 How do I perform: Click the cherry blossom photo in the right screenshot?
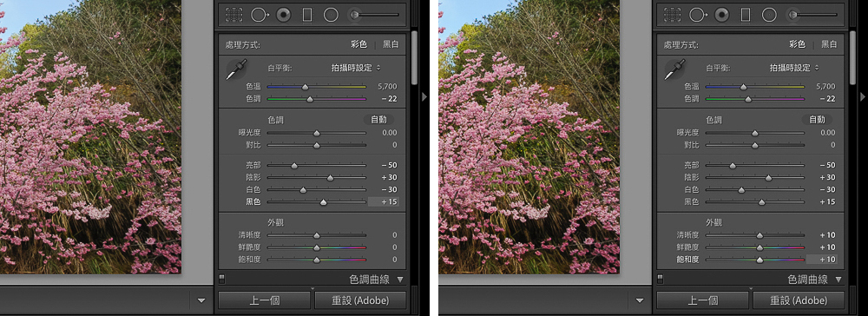529,136
